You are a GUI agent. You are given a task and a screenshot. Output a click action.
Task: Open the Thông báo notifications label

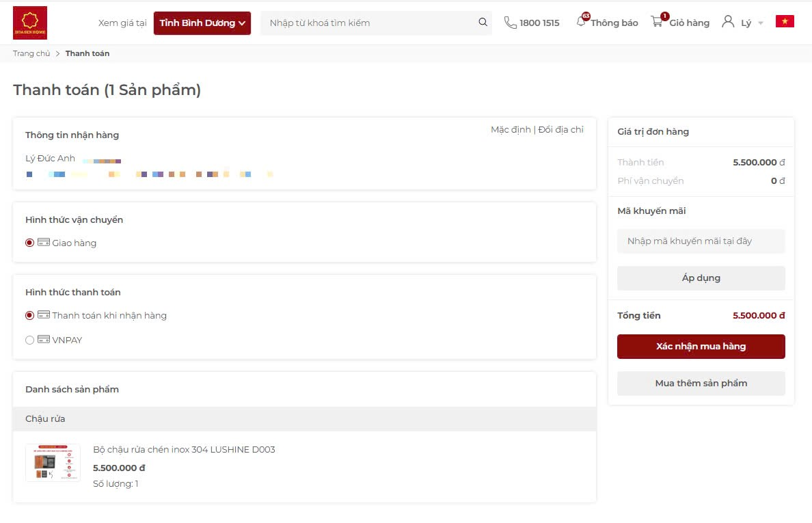pos(614,23)
